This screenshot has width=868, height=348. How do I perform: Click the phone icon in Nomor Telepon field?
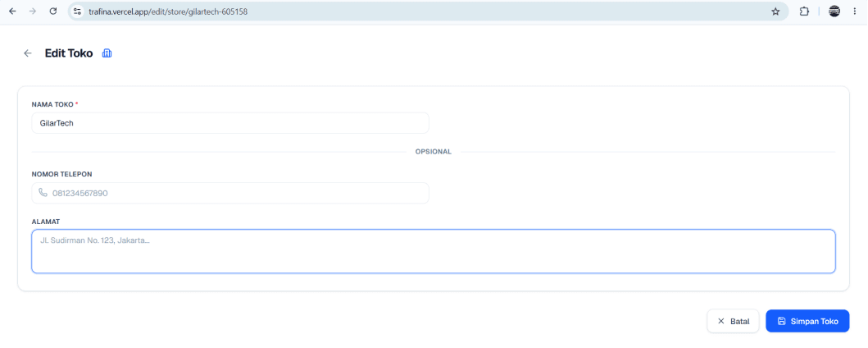[x=43, y=193]
